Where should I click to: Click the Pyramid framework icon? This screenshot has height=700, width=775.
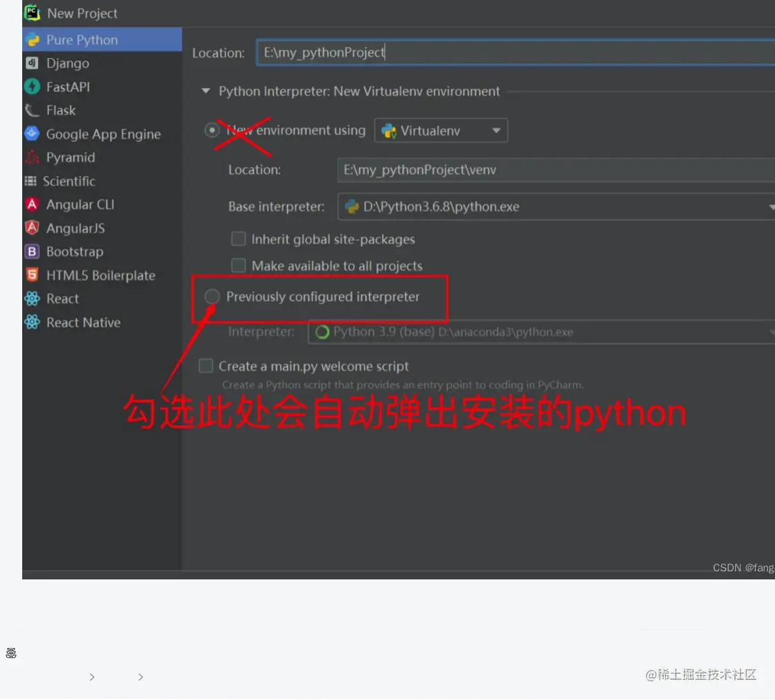[32, 157]
